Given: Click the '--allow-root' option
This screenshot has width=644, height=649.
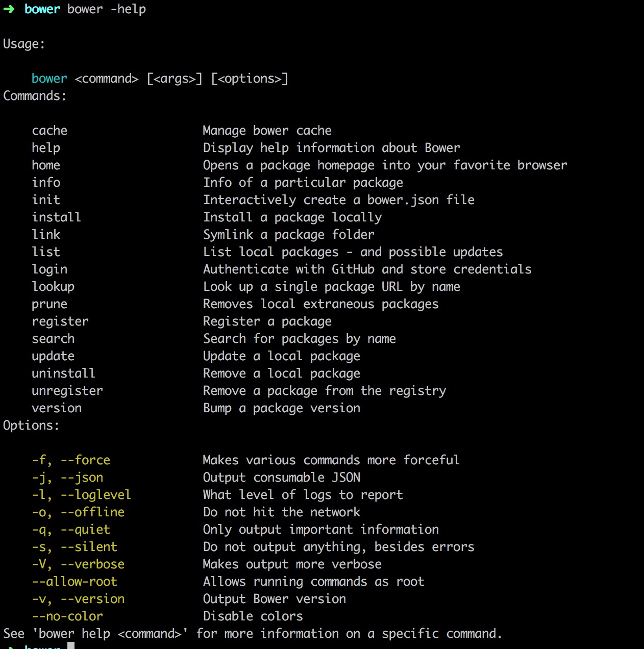Looking at the screenshot, I should click(75, 582).
